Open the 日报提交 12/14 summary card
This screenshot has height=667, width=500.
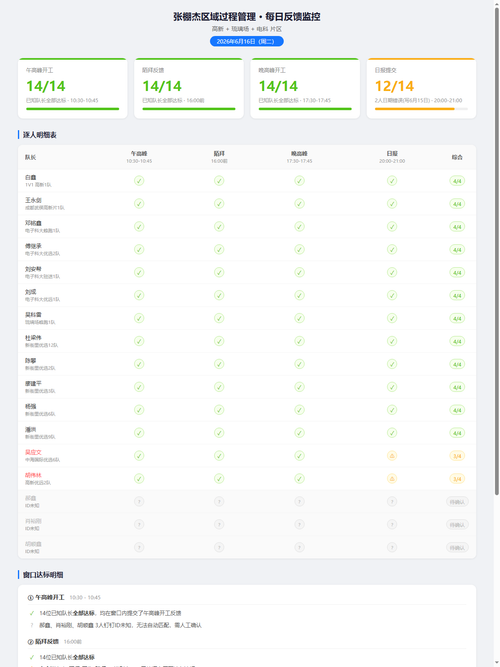421,88
